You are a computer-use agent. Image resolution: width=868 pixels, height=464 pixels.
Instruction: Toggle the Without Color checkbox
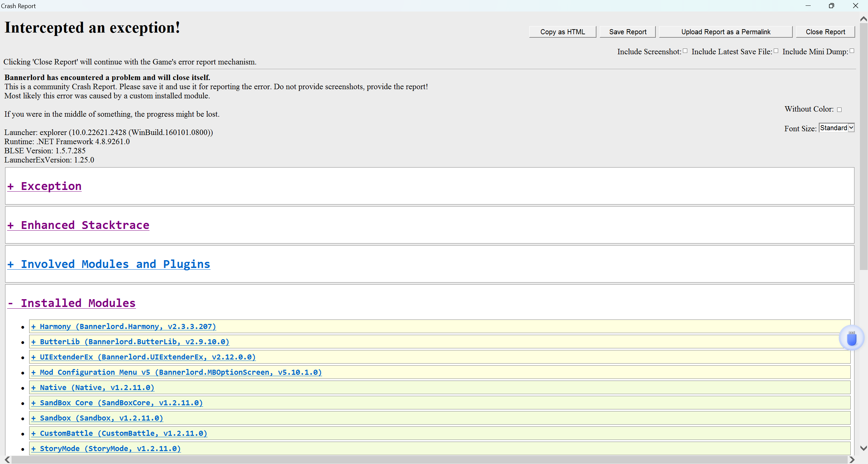pyautogui.click(x=839, y=110)
